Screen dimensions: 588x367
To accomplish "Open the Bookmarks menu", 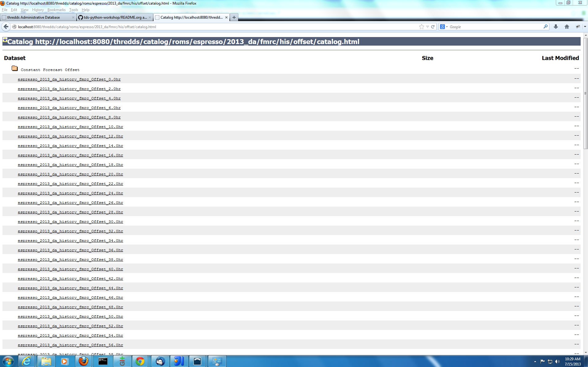I will coord(56,10).
